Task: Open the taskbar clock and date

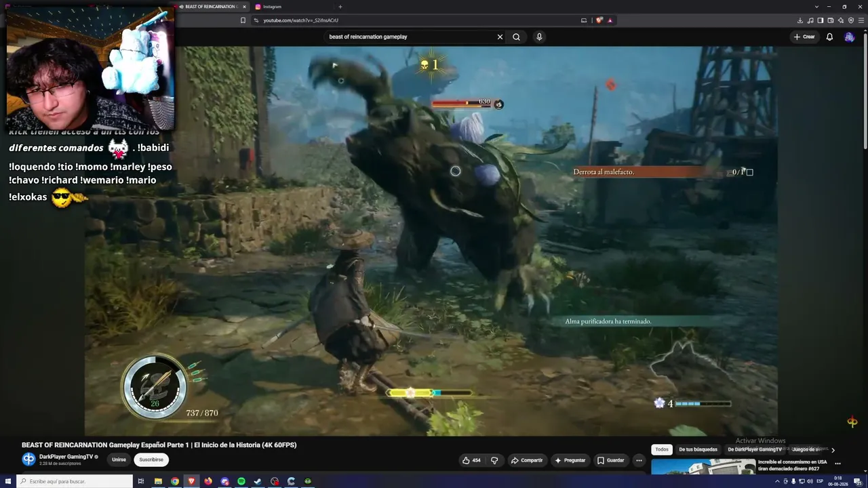Action: pyautogui.click(x=838, y=481)
